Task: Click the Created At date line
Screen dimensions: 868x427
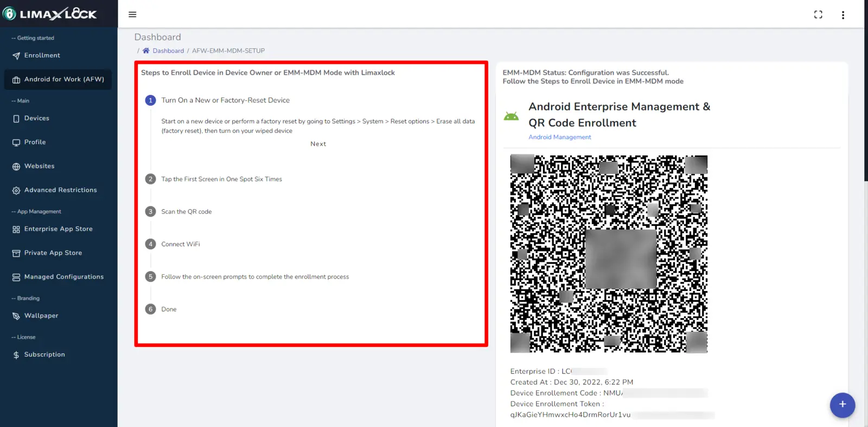Action: coord(572,382)
